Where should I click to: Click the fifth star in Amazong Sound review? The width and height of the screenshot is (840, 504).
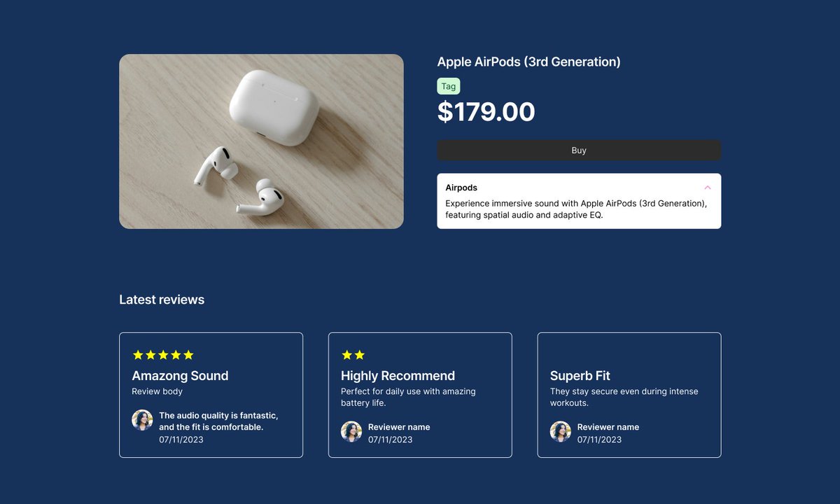[x=188, y=355]
